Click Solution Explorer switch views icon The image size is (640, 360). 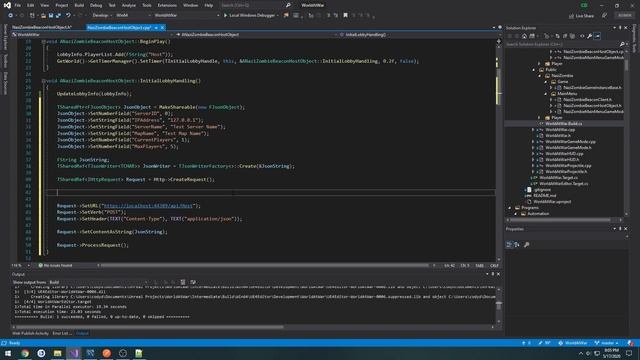pos(532,36)
